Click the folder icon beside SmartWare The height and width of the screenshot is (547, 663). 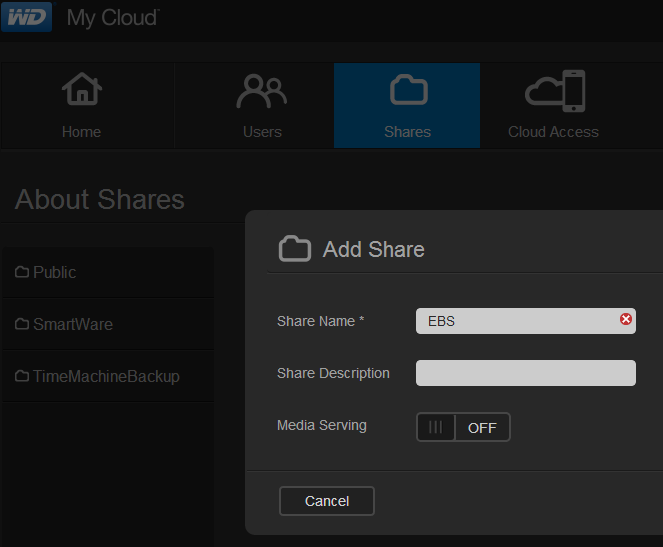coord(22,324)
